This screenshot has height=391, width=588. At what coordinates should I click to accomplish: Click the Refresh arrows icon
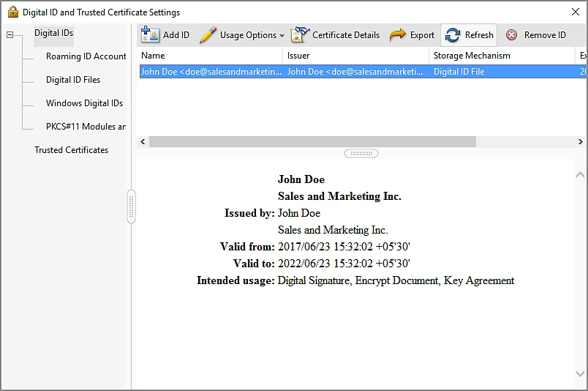(x=453, y=35)
